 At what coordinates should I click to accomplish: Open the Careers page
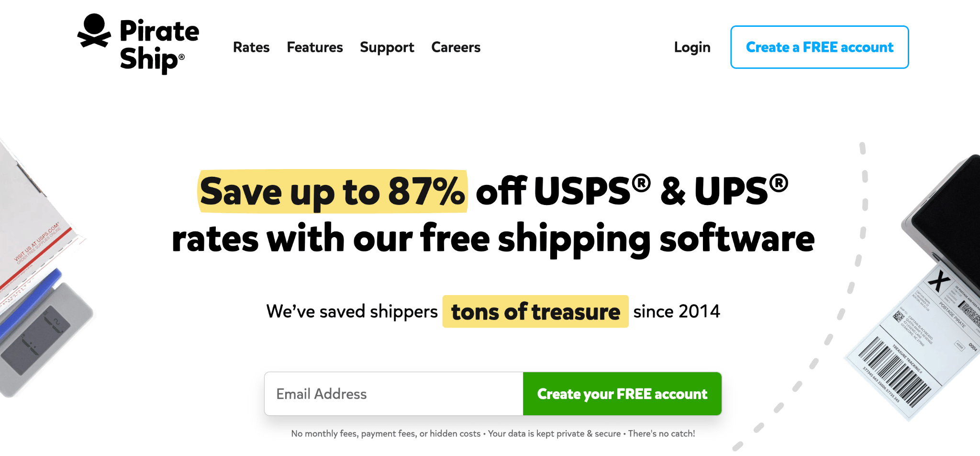[456, 47]
